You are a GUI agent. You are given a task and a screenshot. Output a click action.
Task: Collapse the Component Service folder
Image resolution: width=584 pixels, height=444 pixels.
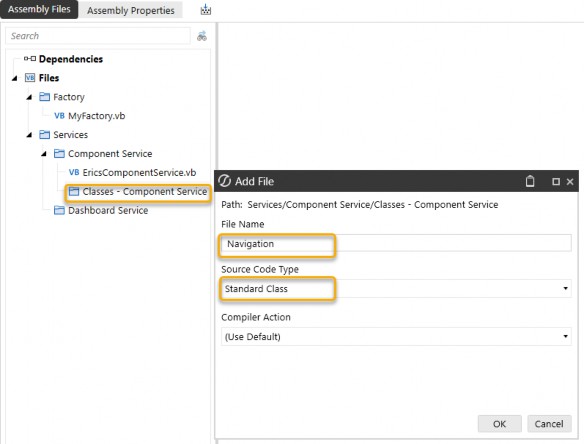point(44,154)
